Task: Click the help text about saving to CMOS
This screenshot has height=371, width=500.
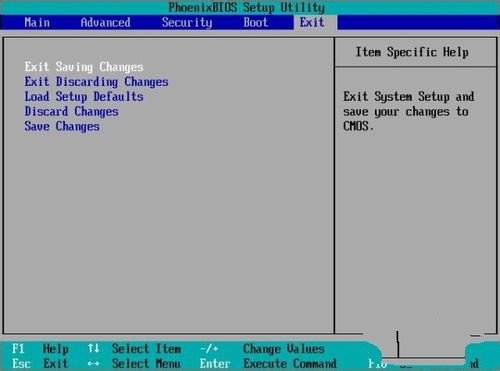Action: coord(409,112)
